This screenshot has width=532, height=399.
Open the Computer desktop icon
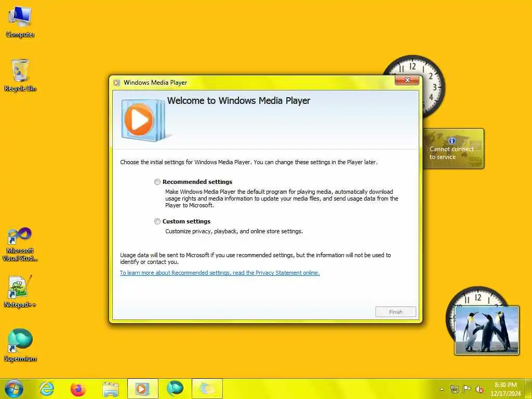20,22
